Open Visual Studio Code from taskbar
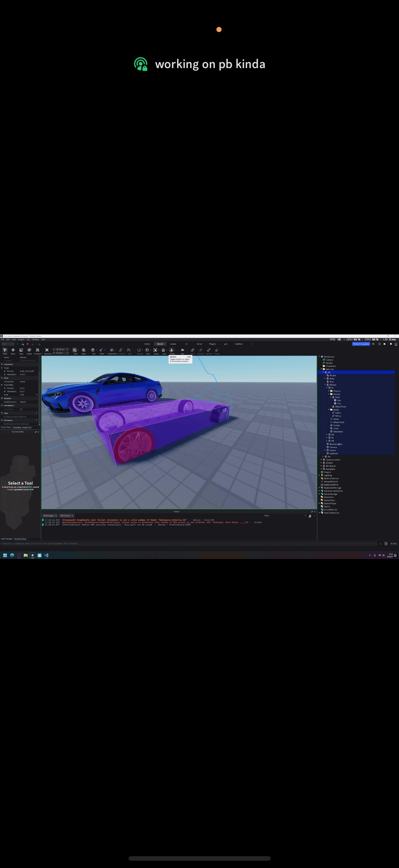Image resolution: width=399 pixels, height=868 pixels. pyautogui.click(x=46, y=555)
